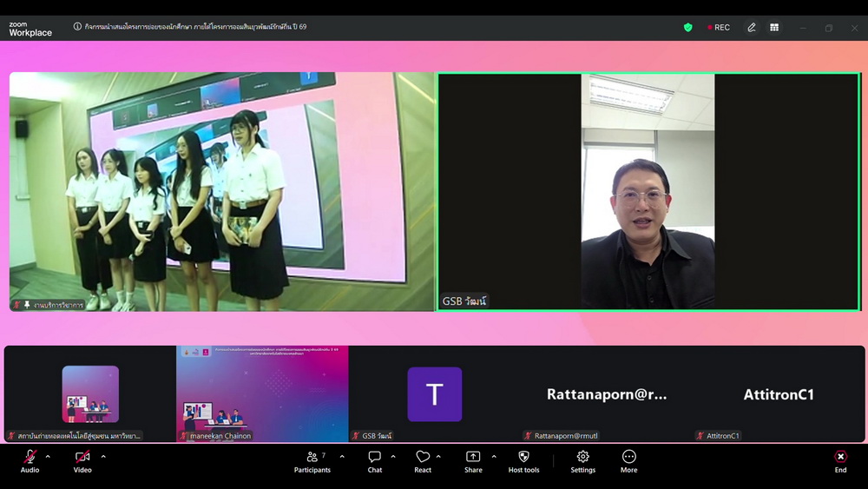Open the Participants panel
This screenshot has height=489, width=868.
(312, 460)
